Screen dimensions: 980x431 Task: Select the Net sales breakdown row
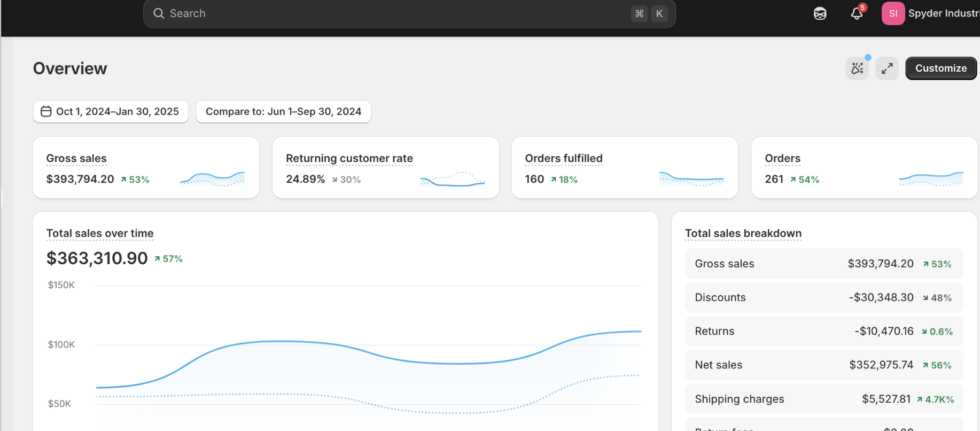point(824,365)
